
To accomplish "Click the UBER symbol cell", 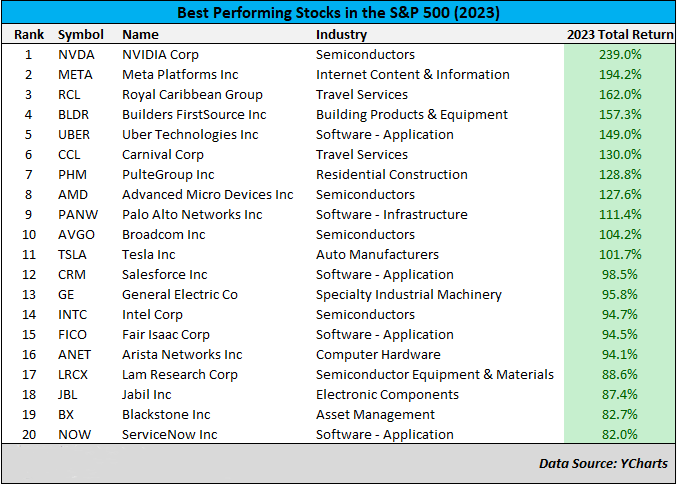I will click(x=76, y=135).
